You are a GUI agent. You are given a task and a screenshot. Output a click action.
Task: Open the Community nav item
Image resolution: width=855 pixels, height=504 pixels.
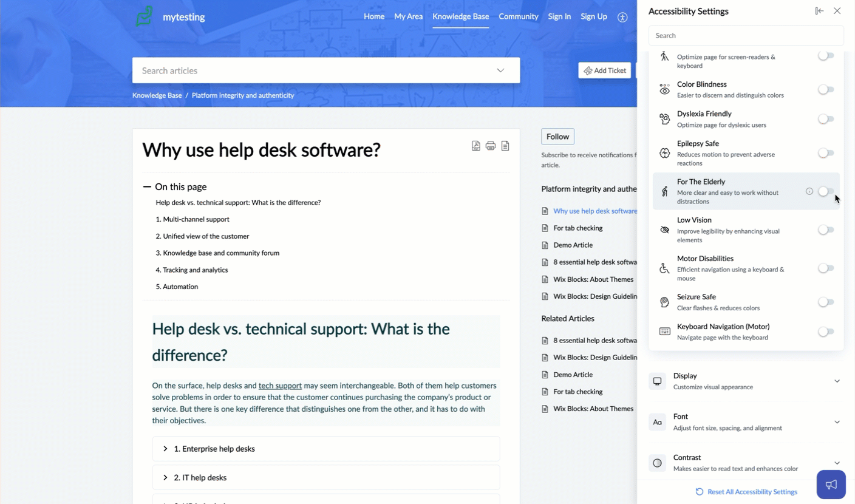tap(519, 16)
